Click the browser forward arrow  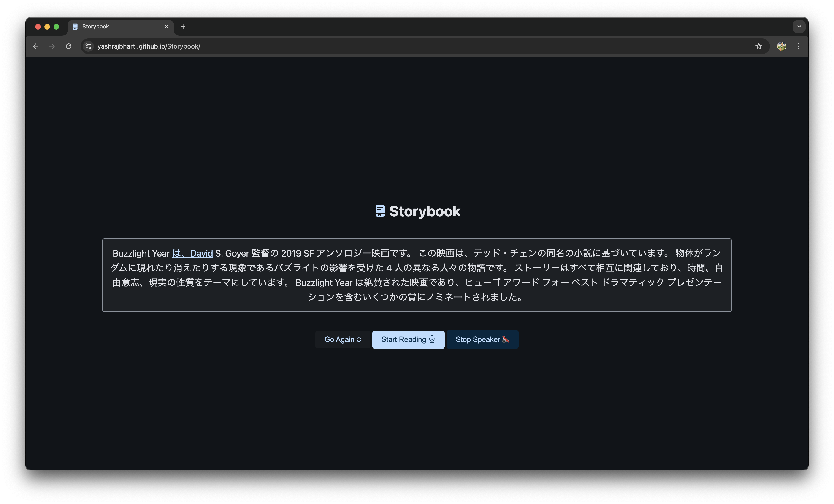(x=52, y=46)
